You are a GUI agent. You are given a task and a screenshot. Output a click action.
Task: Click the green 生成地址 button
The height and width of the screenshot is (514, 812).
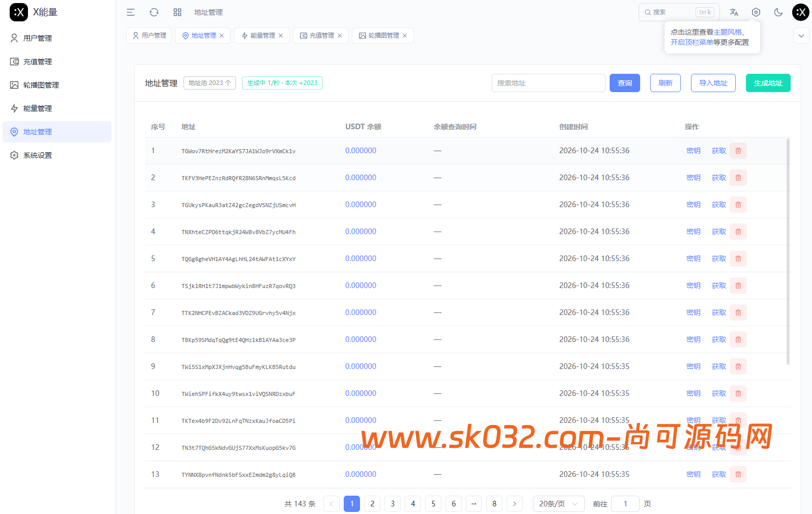[x=768, y=83]
